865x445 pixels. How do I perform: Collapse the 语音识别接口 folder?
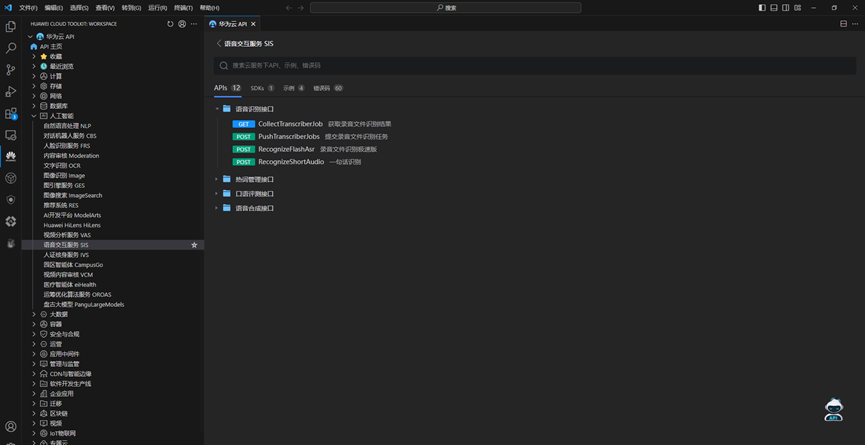(217, 109)
